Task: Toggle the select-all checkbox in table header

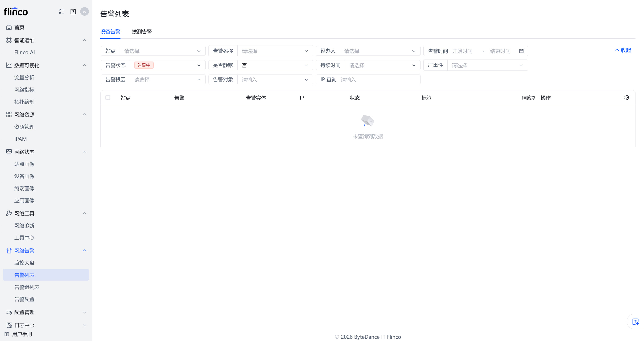Action: coord(108,97)
